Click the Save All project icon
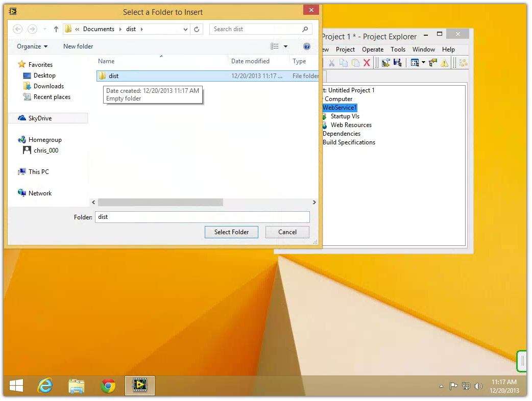532x401 pixels. tap(397, 63)
